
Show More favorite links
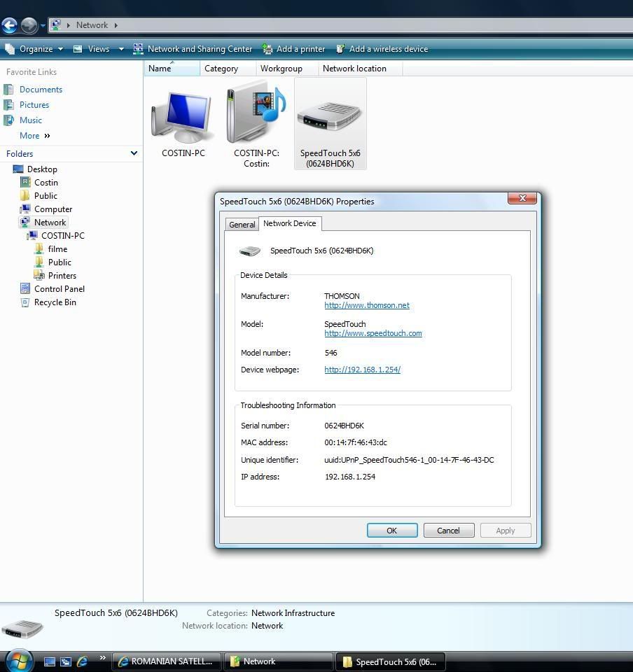coord(34,136)
